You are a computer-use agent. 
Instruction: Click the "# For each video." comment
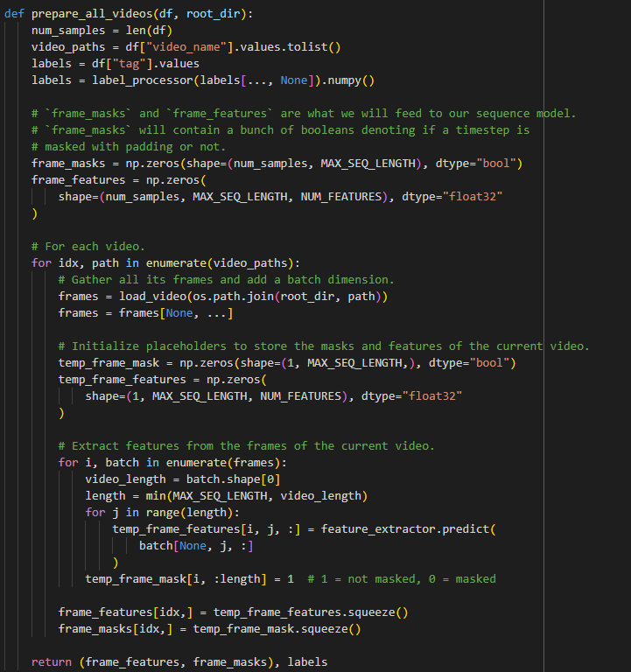coord(88,247)
